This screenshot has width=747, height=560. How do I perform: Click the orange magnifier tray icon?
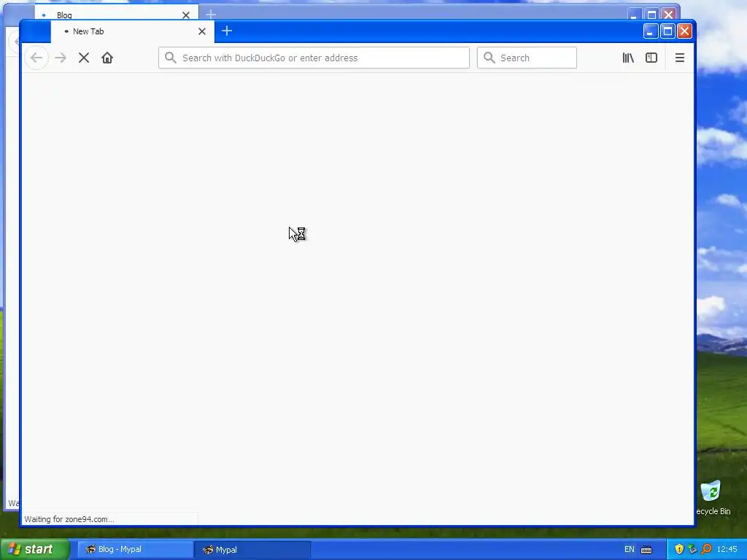706,549
